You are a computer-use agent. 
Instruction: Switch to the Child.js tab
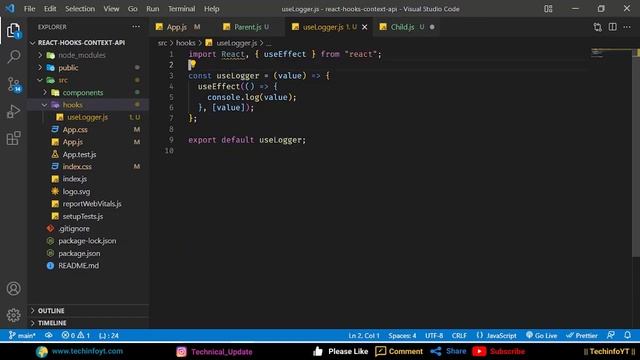[x=406, y=27]
